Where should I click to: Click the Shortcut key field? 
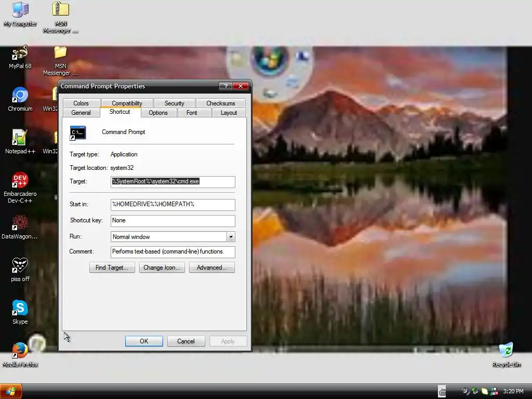pos(172,221)
